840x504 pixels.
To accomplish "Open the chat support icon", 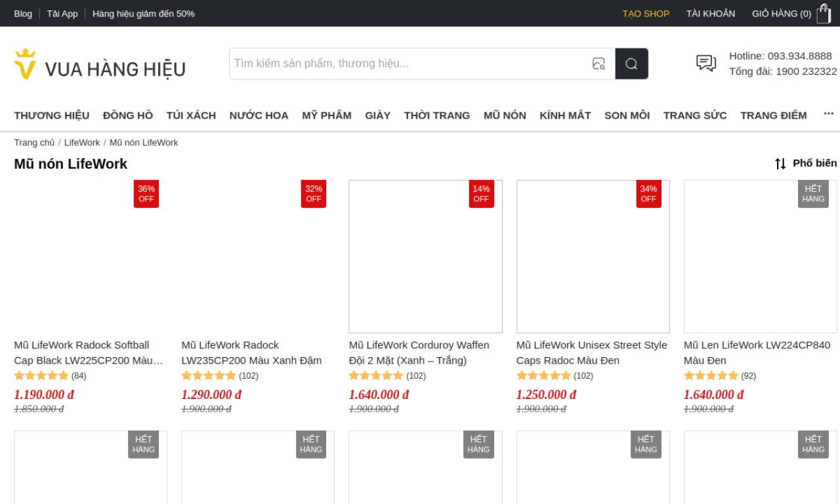I will 706,63.
